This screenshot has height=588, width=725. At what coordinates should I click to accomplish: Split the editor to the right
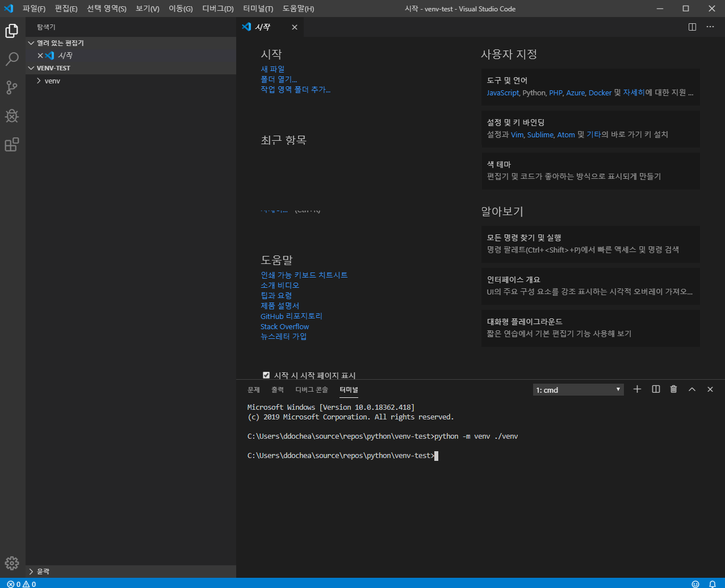point(692,27)
